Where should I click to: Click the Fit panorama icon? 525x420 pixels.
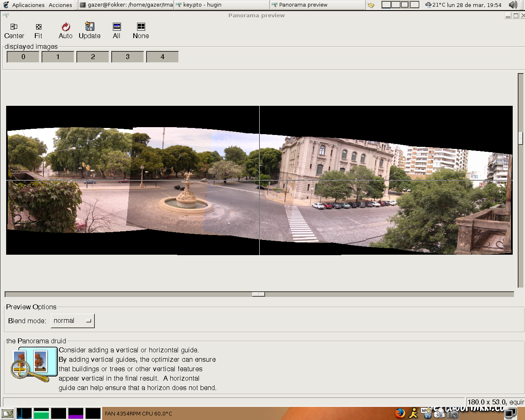(39, 27)
